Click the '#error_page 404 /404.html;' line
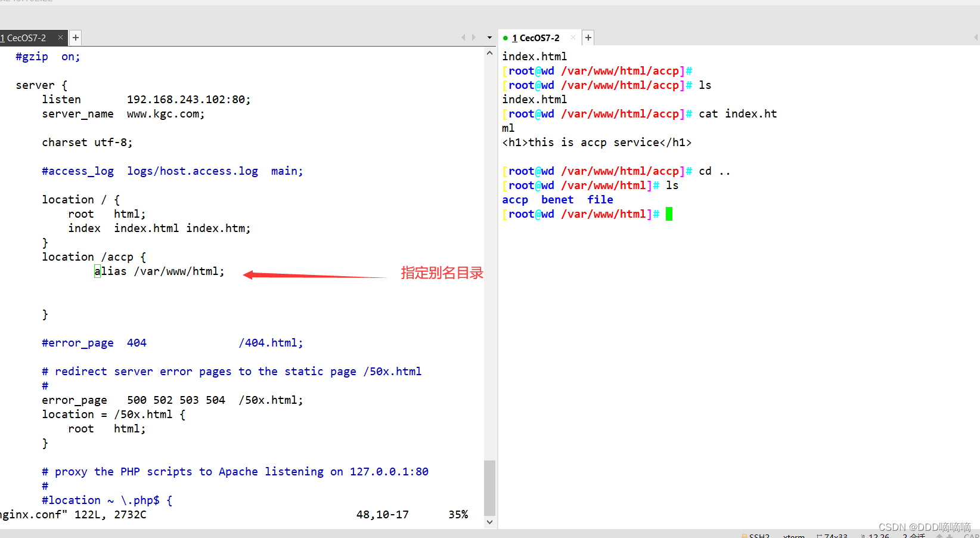Viewport: 980px width, 538px height. (x=172, y=343)
